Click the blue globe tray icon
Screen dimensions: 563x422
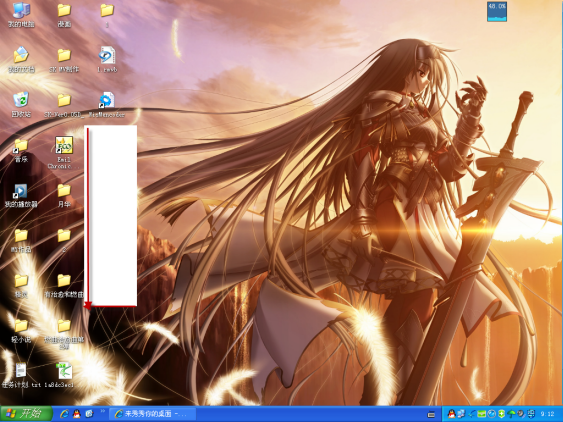pos(491,414)
